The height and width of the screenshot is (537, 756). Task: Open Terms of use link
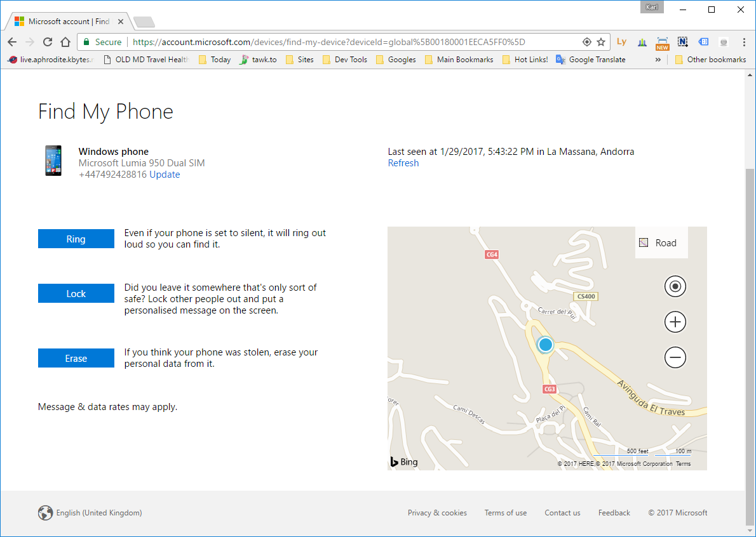506,513
